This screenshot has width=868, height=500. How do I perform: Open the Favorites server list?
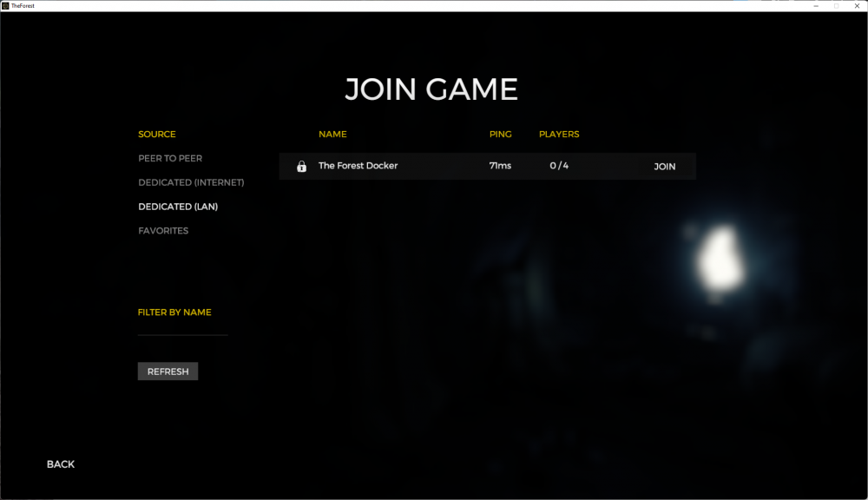(163, 231)
